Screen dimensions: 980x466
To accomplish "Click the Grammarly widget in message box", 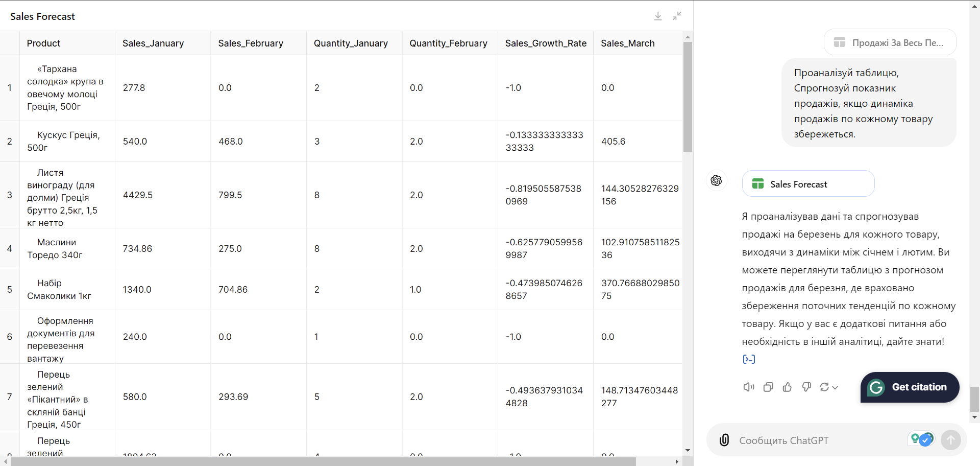I will 921,439.
